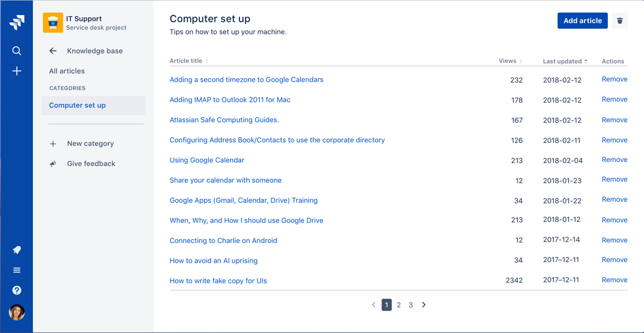Screen dimensions: 644x333
Task: Open the Computer set up category
Action: pyautogui.click(x=77, y=105)
